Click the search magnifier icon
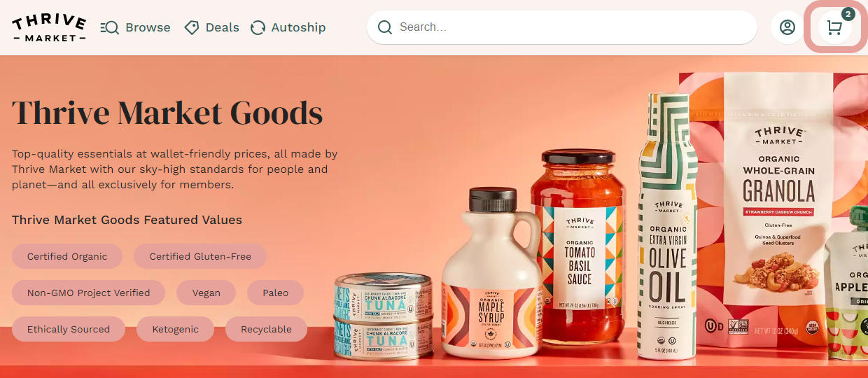868x378 pixels. (384, 27)
